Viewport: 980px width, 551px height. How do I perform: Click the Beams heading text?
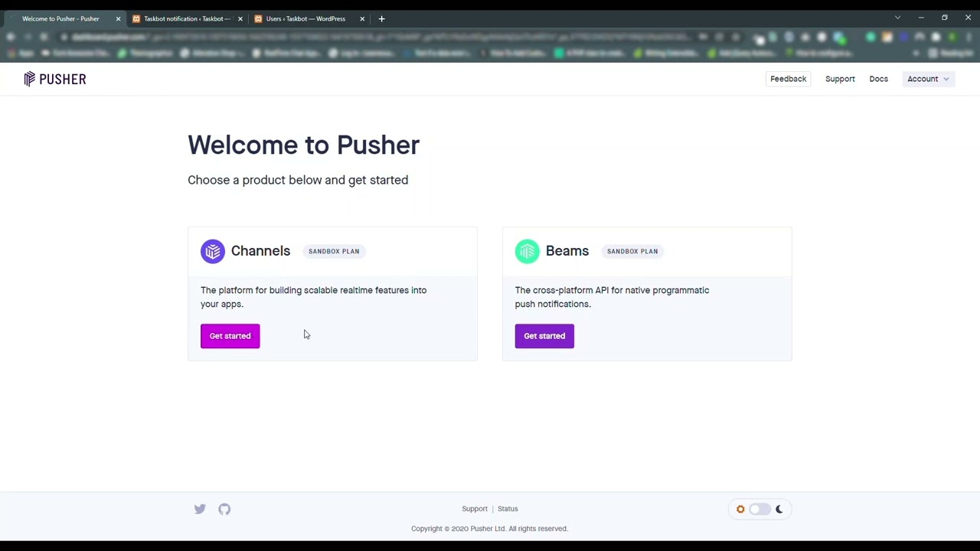pos(567,251)
